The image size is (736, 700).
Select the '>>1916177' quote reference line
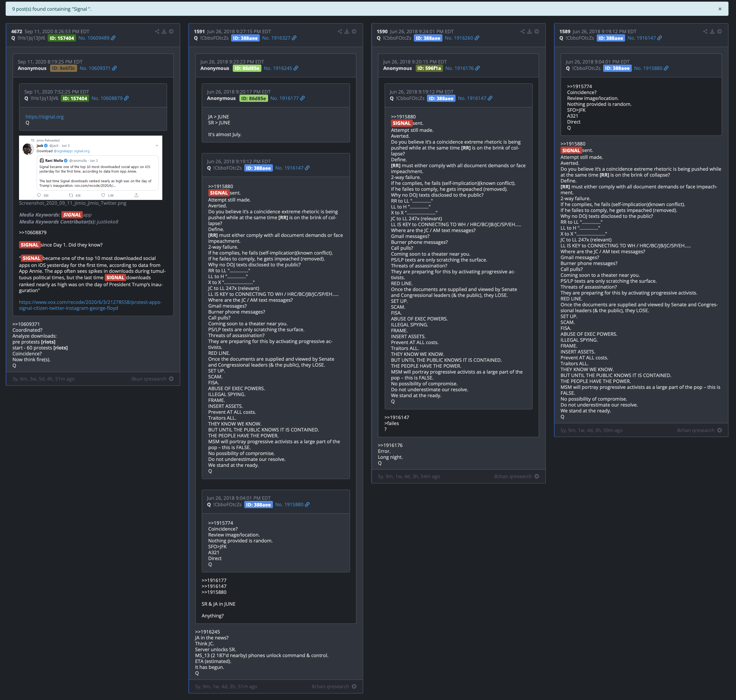tap(214, 580)
